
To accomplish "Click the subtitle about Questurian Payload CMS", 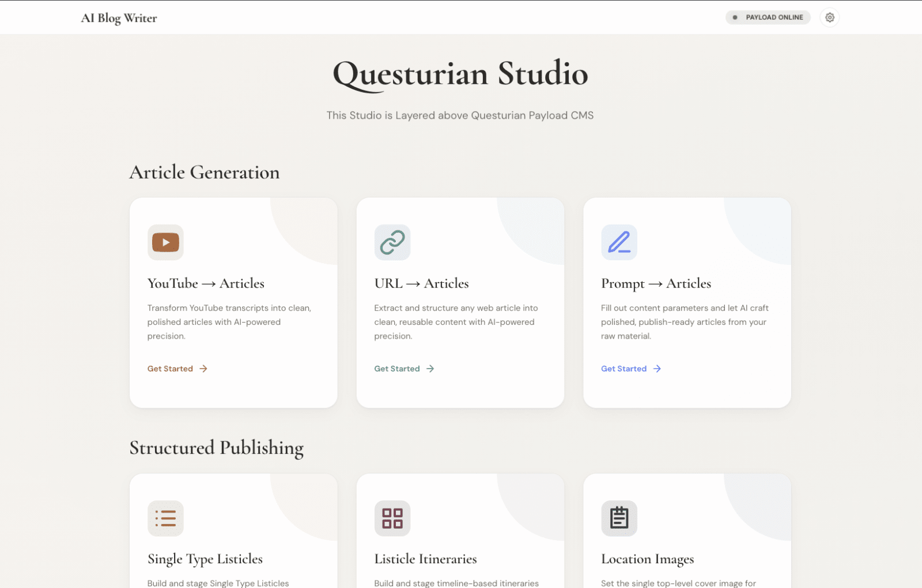I will (460, 115).
